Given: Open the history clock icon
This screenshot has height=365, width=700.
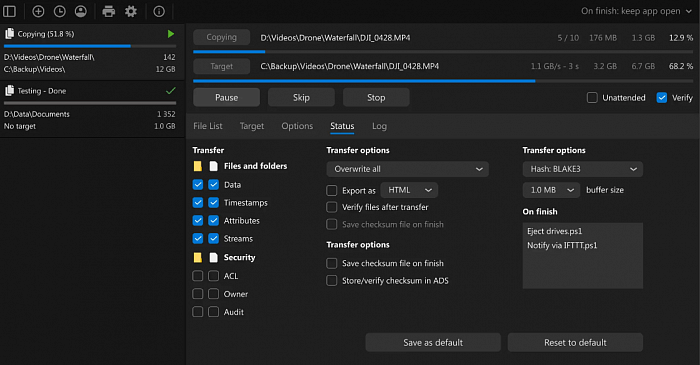Looking at the screenshot, I should click(x=59, y=11).
